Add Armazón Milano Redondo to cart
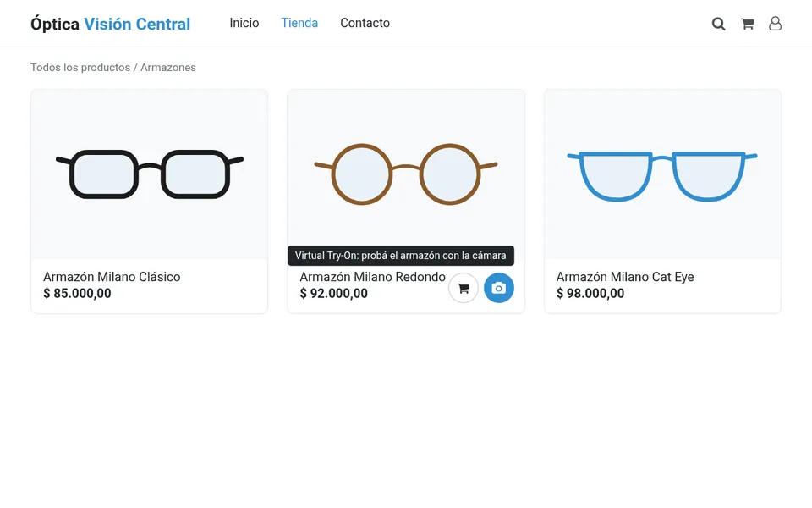 click(464, 288)
